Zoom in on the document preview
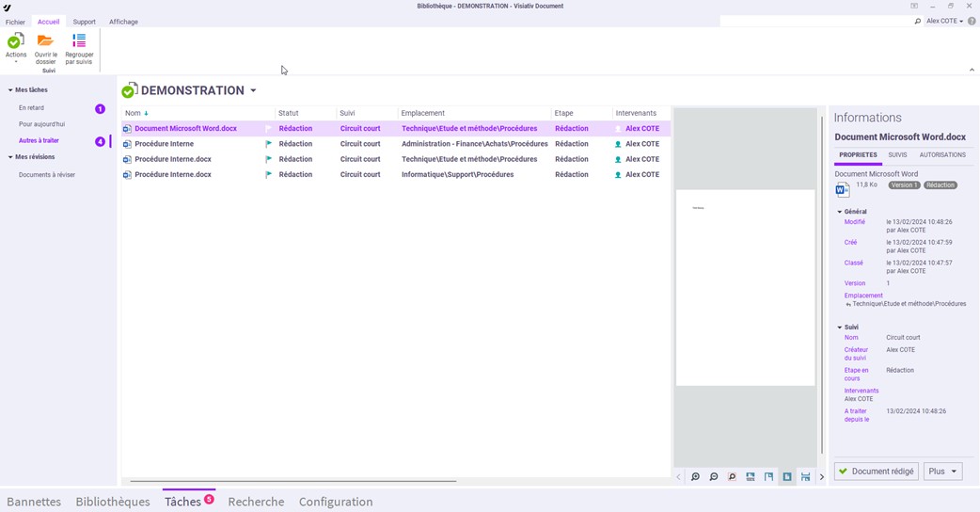Image resolution: width=980 pixels, height=512 pixels. click(695, 477)
